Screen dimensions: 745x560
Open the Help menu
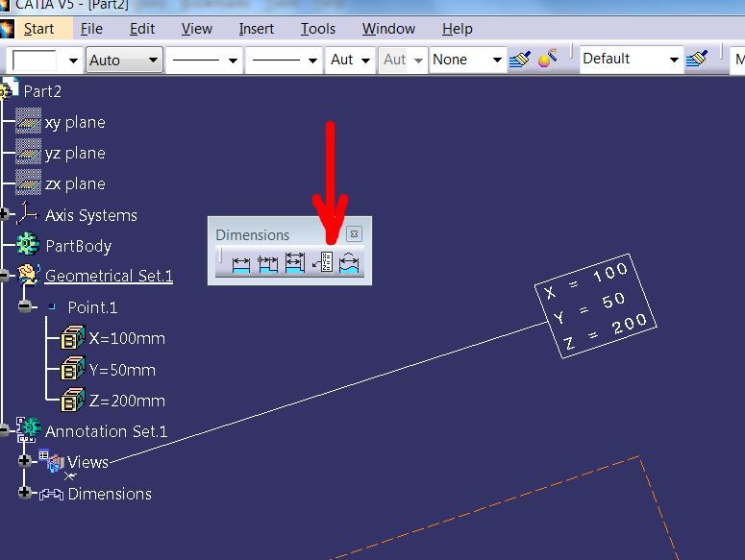(x=457, y=29)
